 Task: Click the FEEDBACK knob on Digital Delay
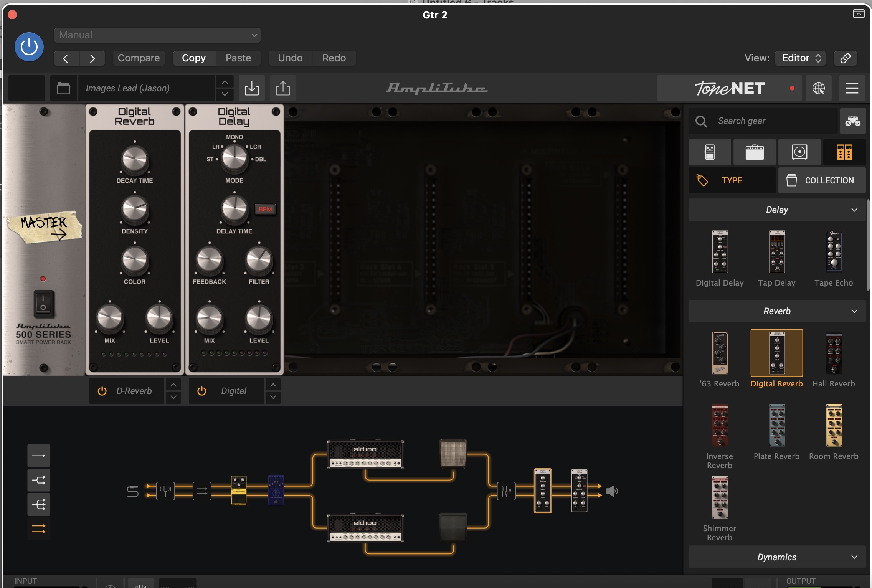click(x=210, y=260)
